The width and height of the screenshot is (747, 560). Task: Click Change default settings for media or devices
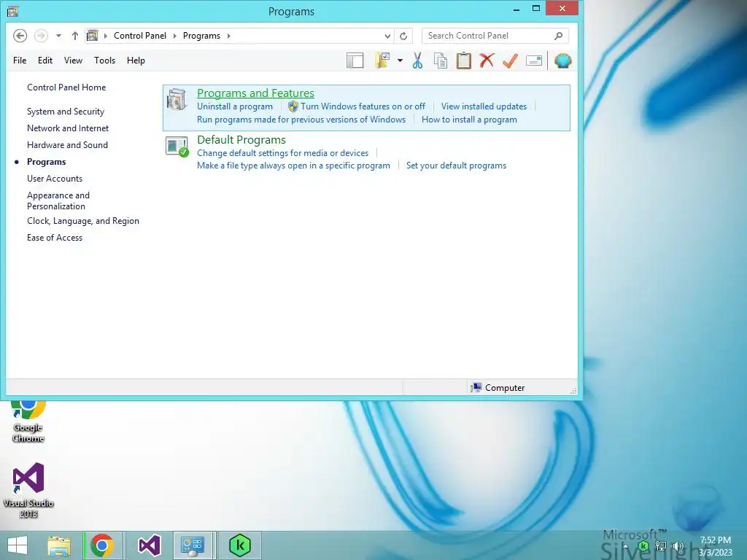282,153
